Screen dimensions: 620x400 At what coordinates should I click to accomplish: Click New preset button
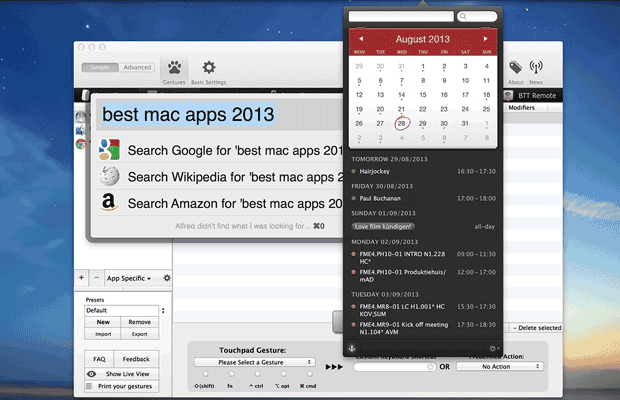pos(103,322)
